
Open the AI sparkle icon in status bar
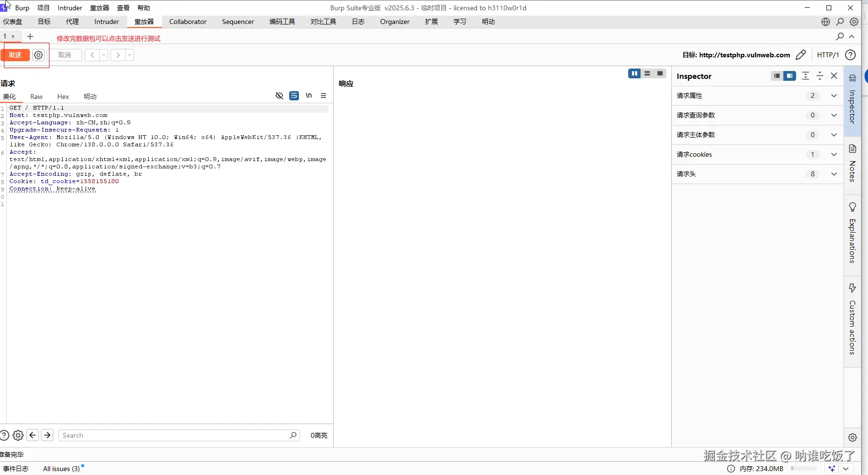pos(832,469)
